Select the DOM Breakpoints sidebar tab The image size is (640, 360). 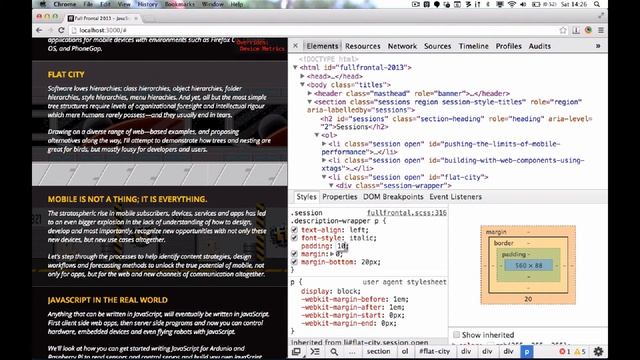pyautogui.click(x=393, y=197)
